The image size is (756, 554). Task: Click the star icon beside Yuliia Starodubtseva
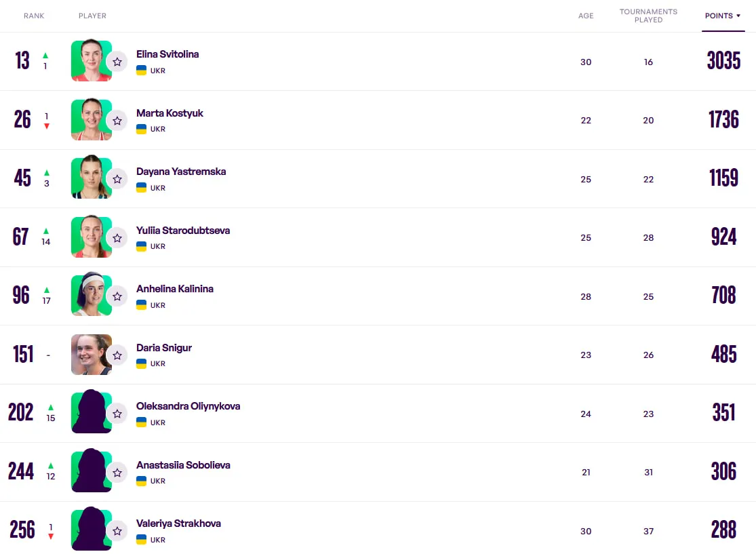pyautogui.click(x=117, y=238)
